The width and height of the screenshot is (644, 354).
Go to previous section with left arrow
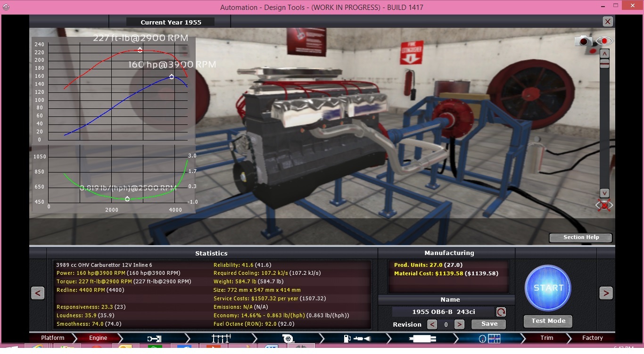(38, 293)
